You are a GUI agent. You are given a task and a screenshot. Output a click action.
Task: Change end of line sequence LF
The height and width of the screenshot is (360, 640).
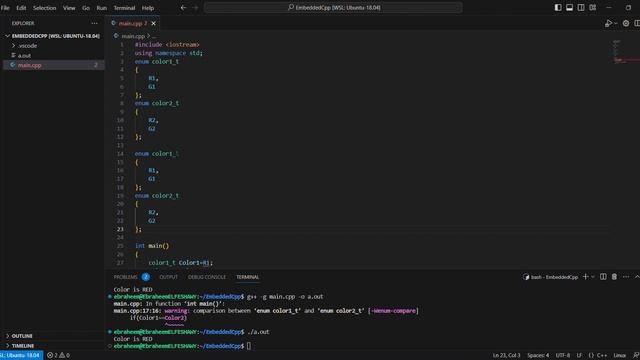pyautogui.click(x=579, y=355)
